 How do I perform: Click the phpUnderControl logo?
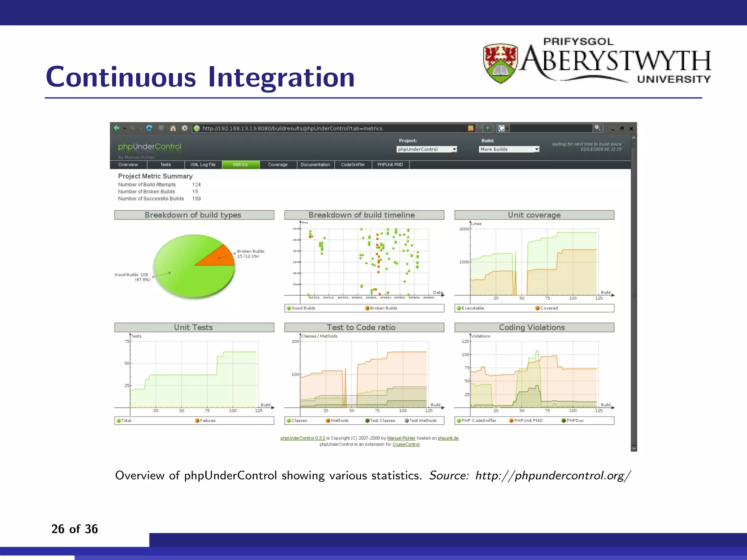point(150,147)
